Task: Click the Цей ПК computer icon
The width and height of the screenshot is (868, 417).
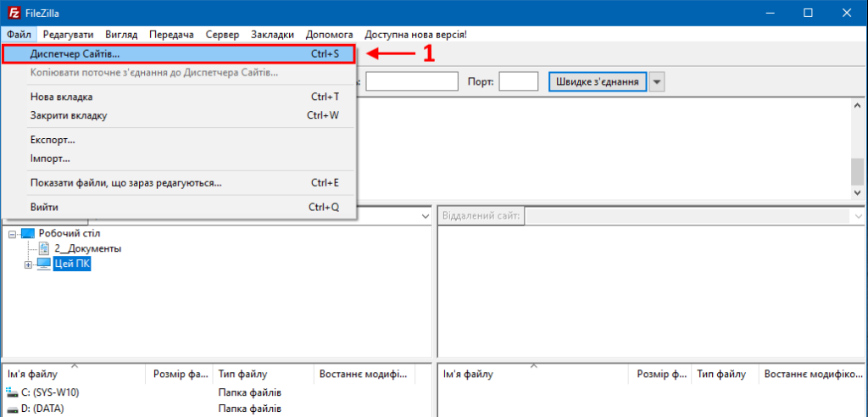Action: (43, 264)
